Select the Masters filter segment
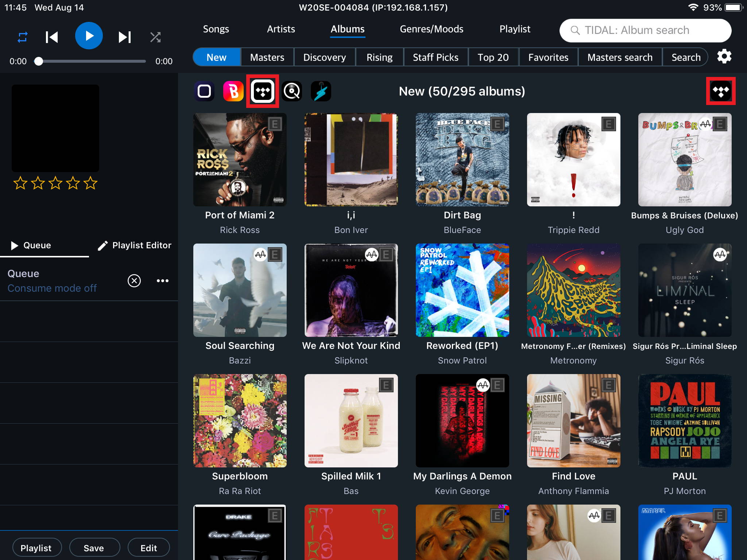 (x=267, y=57)
